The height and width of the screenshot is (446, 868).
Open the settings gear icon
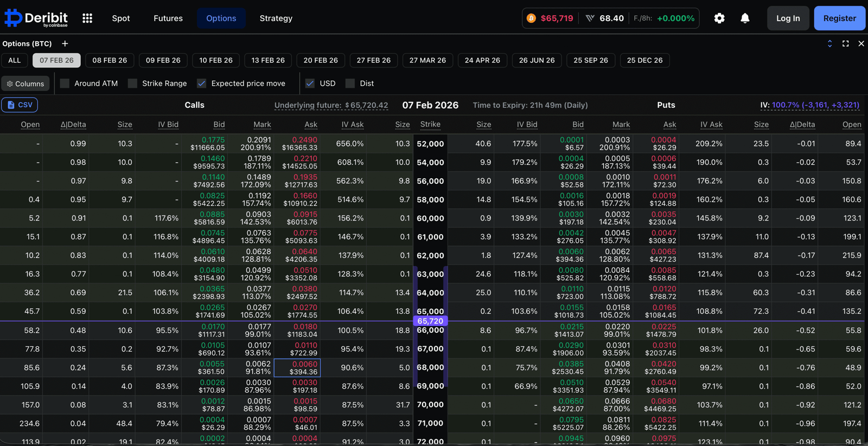[719, 18]
